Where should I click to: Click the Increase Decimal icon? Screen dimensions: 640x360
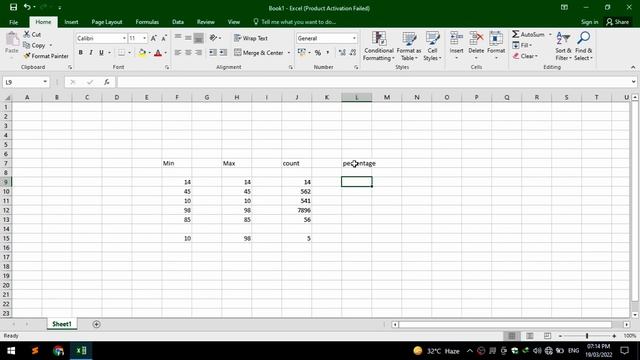[x=342, y=53]
